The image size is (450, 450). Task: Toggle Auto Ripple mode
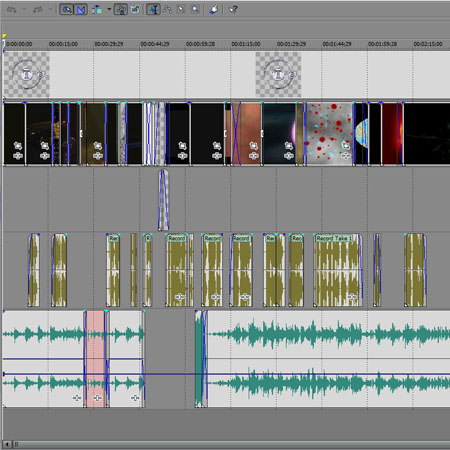97,9
